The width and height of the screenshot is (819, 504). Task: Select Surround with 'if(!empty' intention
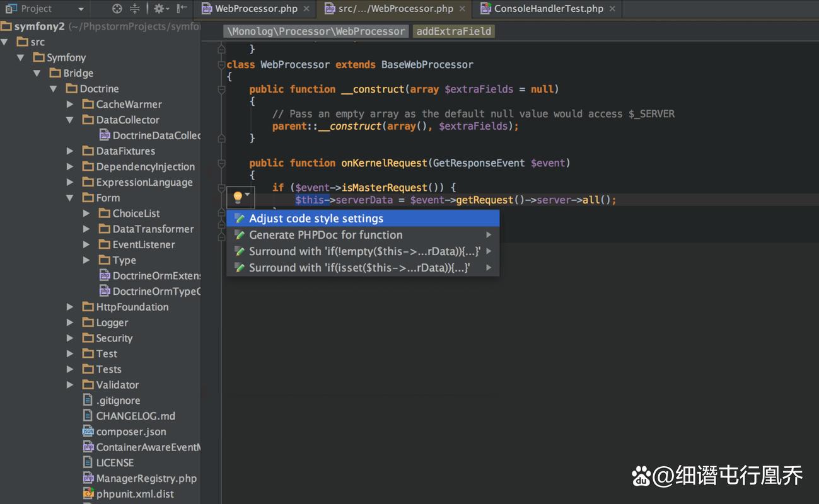click(363, 251)
